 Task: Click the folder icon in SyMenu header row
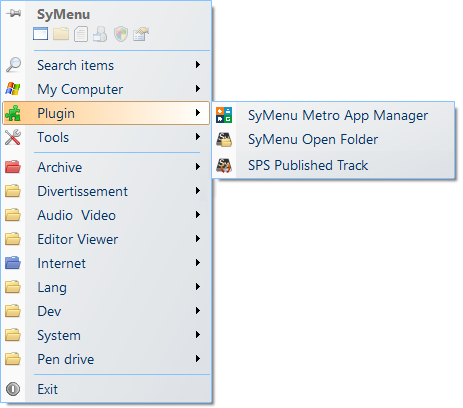[x=61, y=34]
